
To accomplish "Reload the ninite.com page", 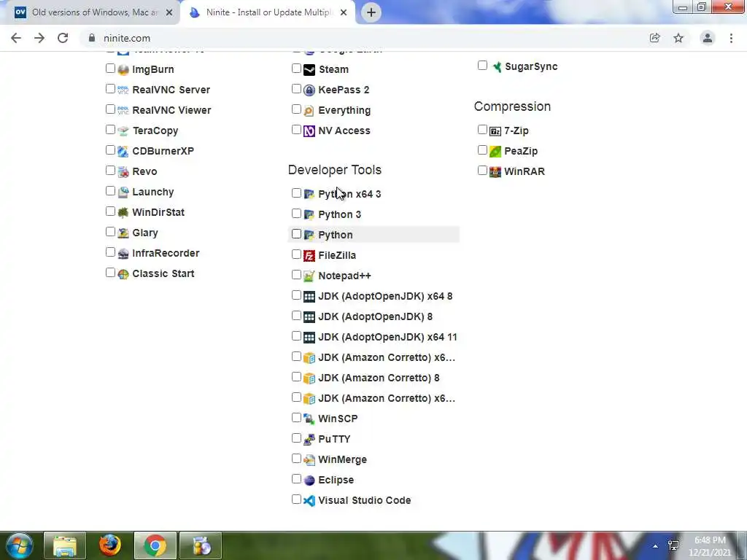I will point(63,38).
